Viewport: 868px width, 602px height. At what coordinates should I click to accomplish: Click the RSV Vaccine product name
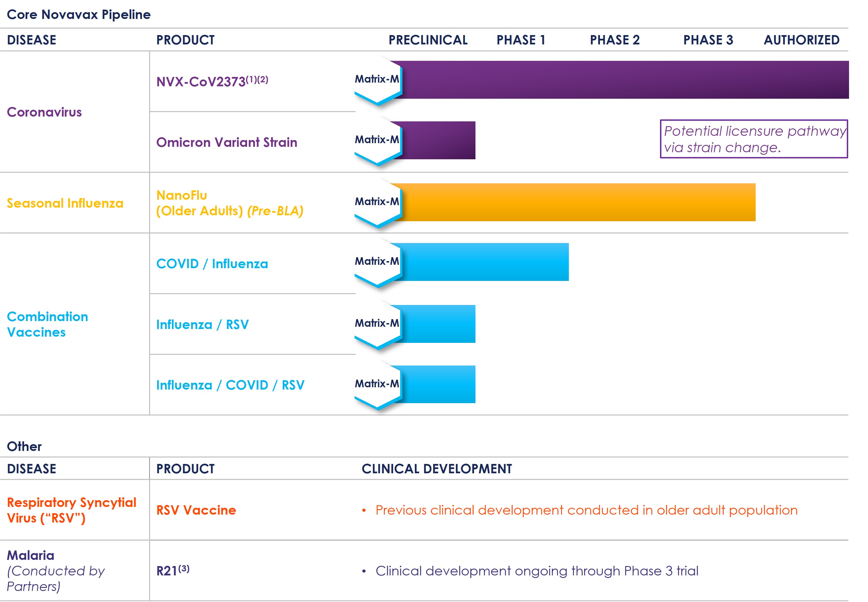click(196, 510)
